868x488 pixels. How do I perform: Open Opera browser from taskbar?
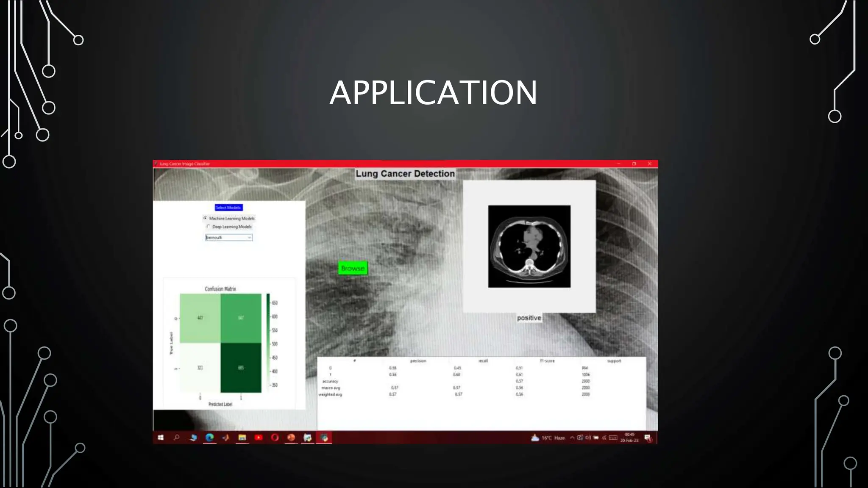pyautogui.click(x=275, y=438)
